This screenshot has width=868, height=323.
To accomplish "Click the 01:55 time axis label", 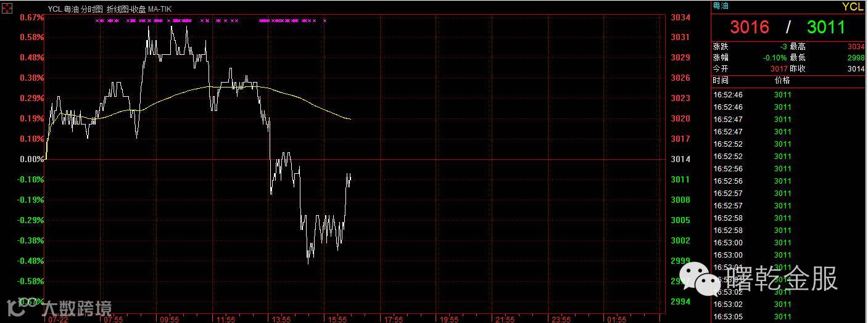I will coord(618,319).
